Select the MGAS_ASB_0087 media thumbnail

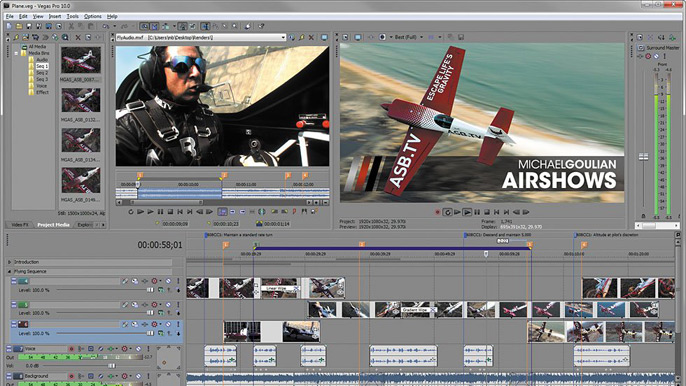(81, 60)
